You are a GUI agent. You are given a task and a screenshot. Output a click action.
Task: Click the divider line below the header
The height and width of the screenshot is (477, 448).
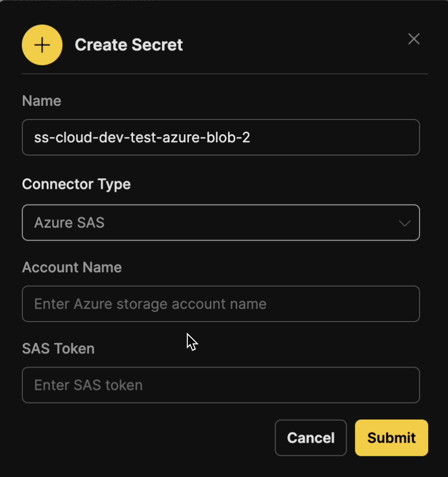tap(225, 74)
